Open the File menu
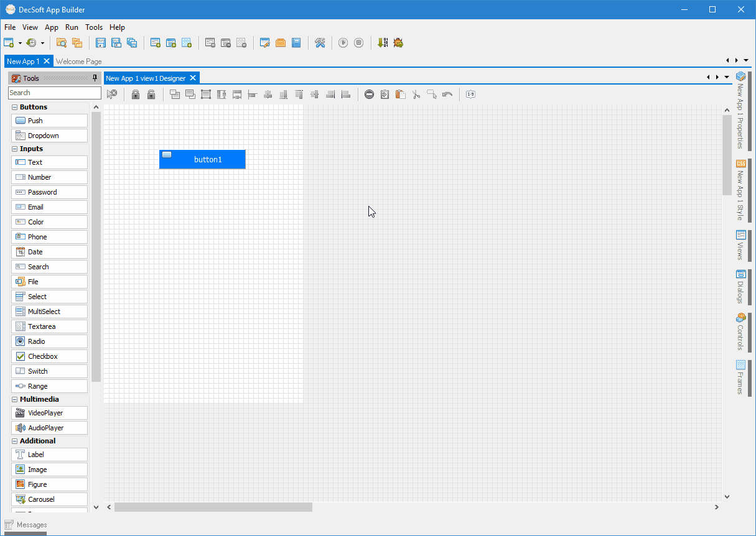 [x=10, y=27]
